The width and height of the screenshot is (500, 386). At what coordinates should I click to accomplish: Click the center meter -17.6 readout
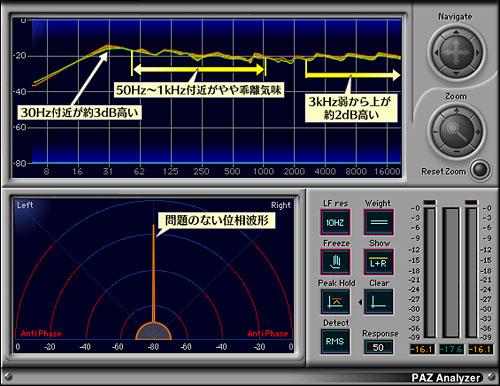(451, 349)
